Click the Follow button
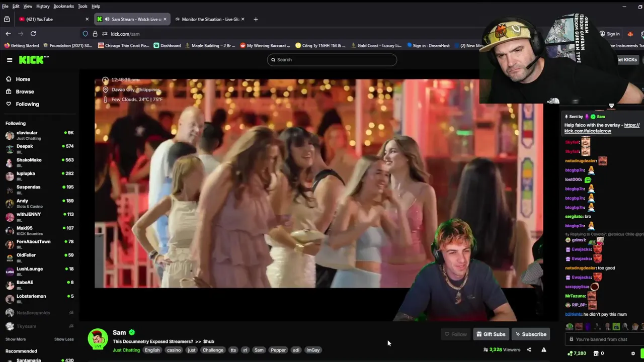This screenshot has height=362, width=644. pos(456,334)
